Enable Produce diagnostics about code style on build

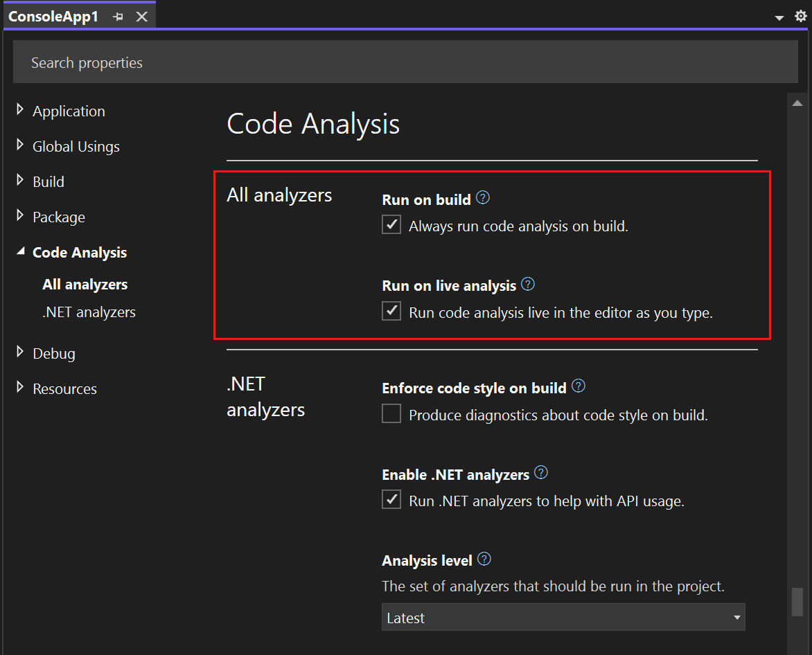point(391,413)
